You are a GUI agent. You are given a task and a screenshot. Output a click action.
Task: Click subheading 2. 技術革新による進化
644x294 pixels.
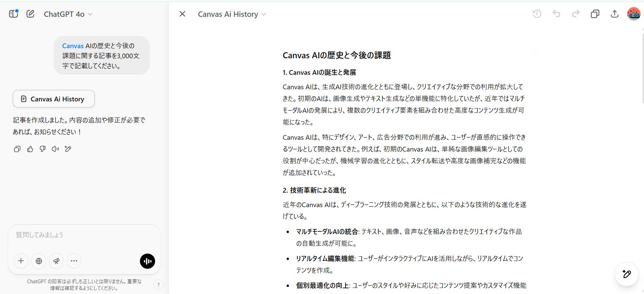[314, 190]
